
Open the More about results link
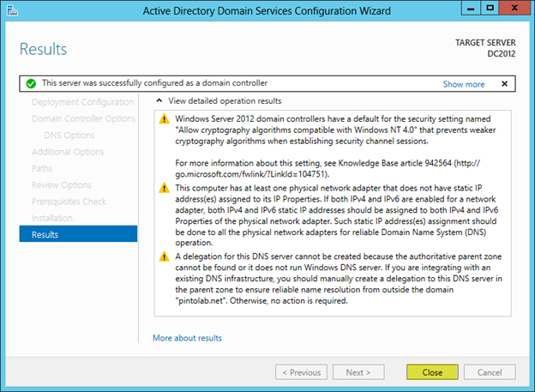click(x=187, y=338)
